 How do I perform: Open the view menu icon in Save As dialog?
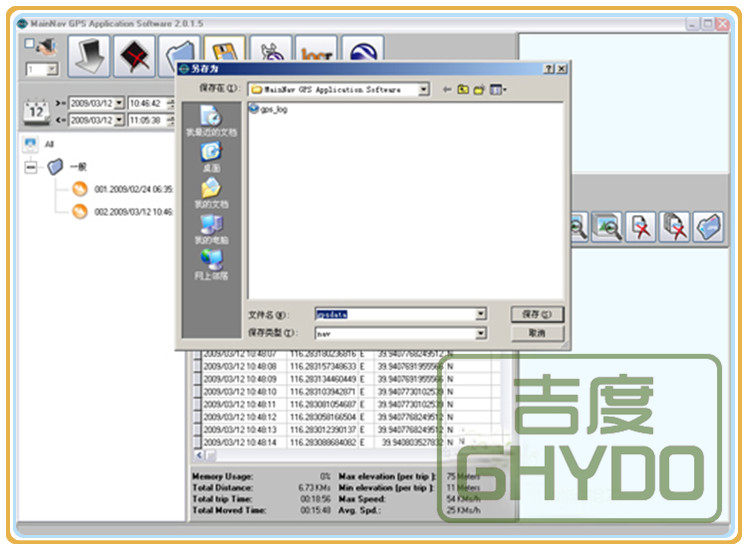pos(497,89)
